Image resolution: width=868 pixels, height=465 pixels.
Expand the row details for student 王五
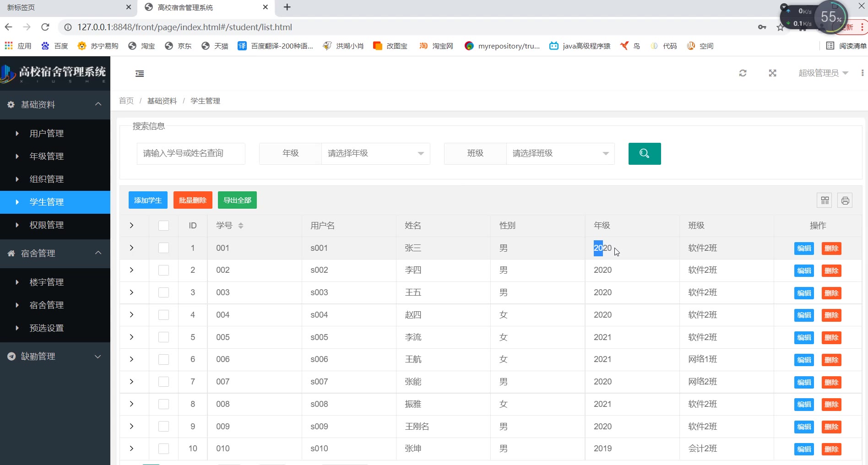pyautogui.click(x=131, y=292)
